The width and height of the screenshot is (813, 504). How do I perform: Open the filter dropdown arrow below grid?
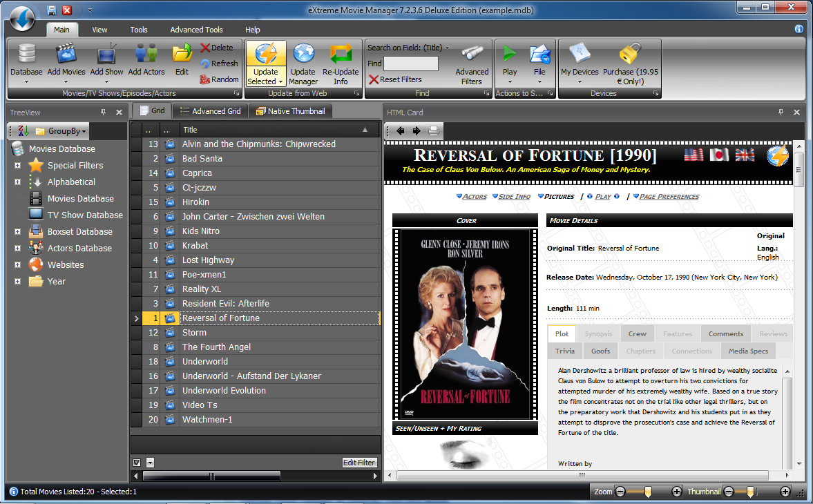pyautogui.click(x=151, y=463)
